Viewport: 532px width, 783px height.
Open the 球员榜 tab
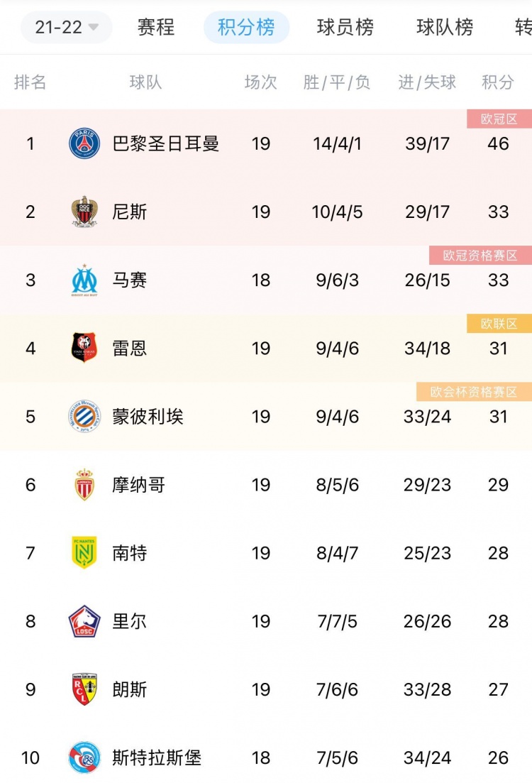[x=345, y=27]
